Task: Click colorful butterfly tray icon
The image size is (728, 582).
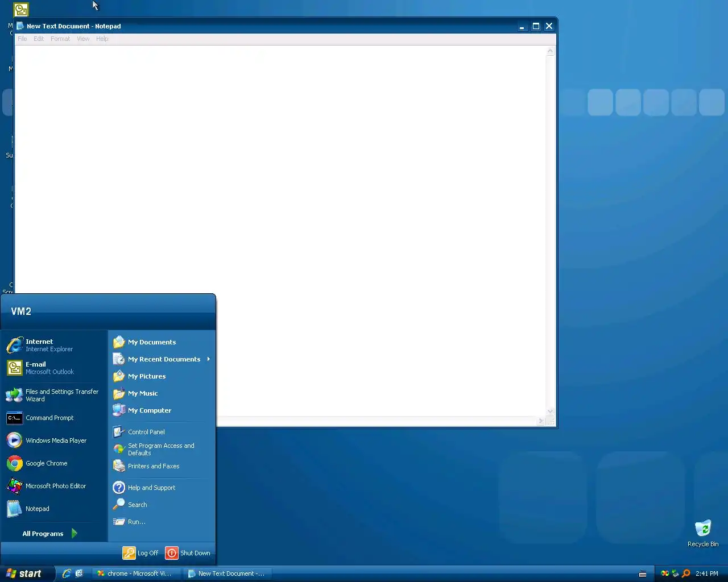Action: pyautogui.click(x=665, y=573)
